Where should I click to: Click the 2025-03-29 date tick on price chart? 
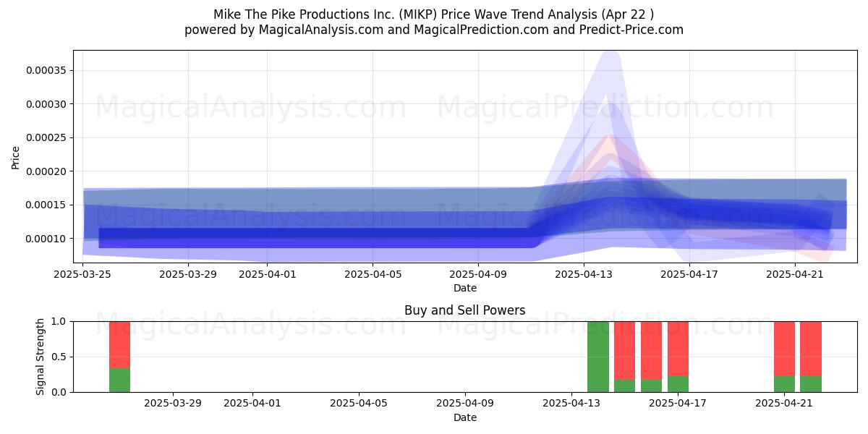(x=188, y=274)
